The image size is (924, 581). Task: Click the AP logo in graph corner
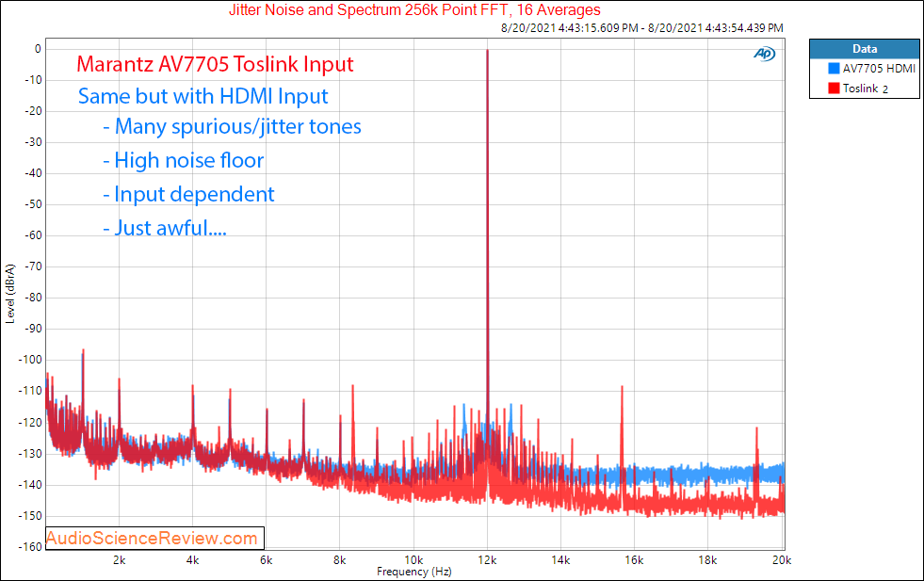point(764,54)
